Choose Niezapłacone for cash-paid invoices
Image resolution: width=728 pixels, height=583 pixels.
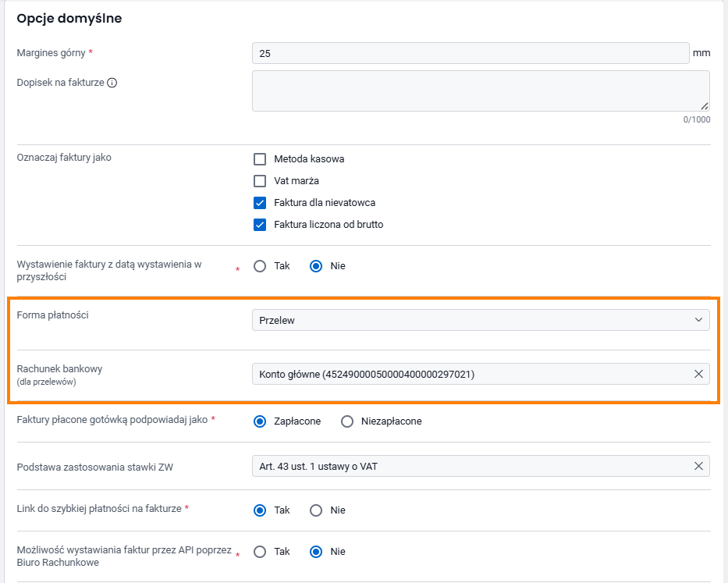point(347,421)
